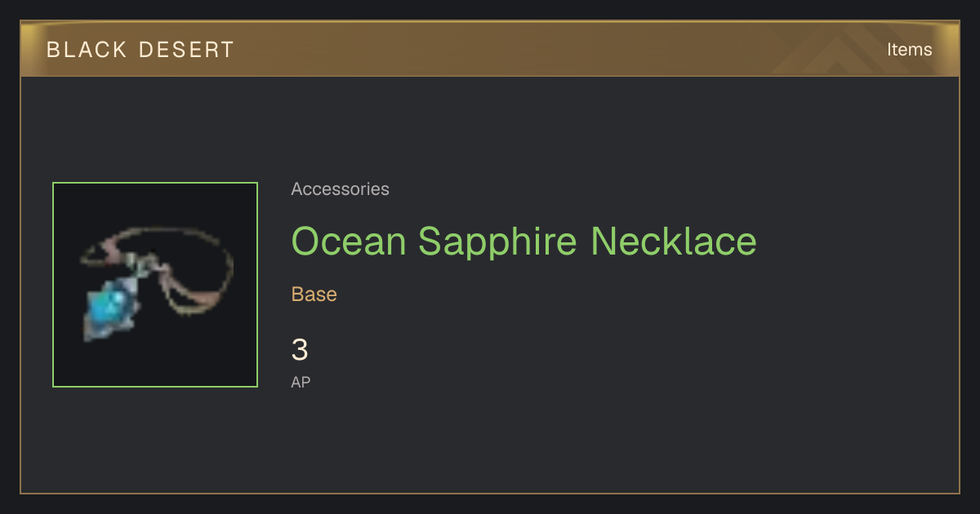Click the AP stat label
Viewport: 980px width, 514px height.
click(301, 382)
